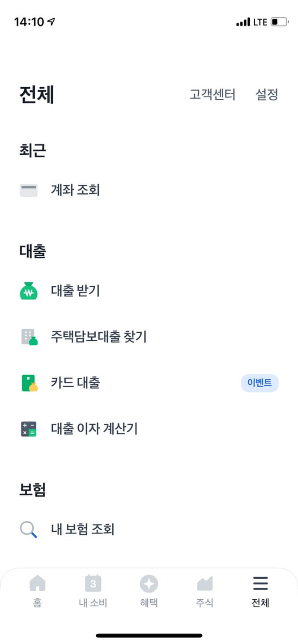Select the 홈 home icon in bottom bar
This screenshot has width=298, height=644.
coord(37,583)
